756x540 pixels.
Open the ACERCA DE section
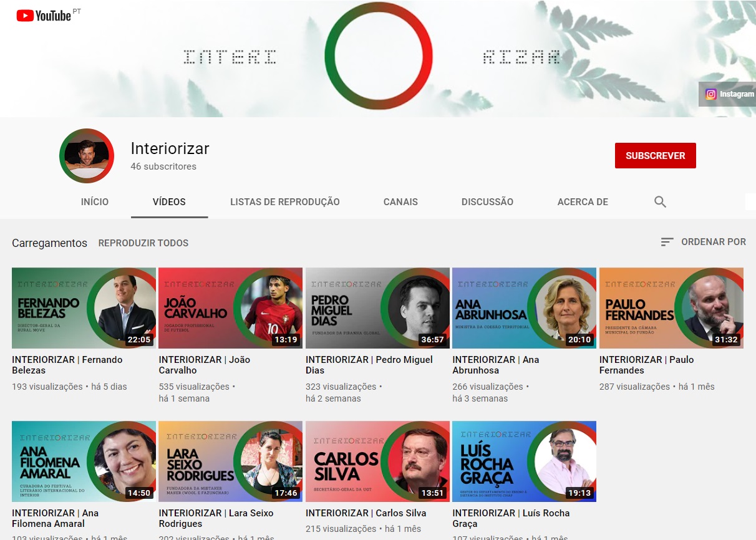(582, 201)
